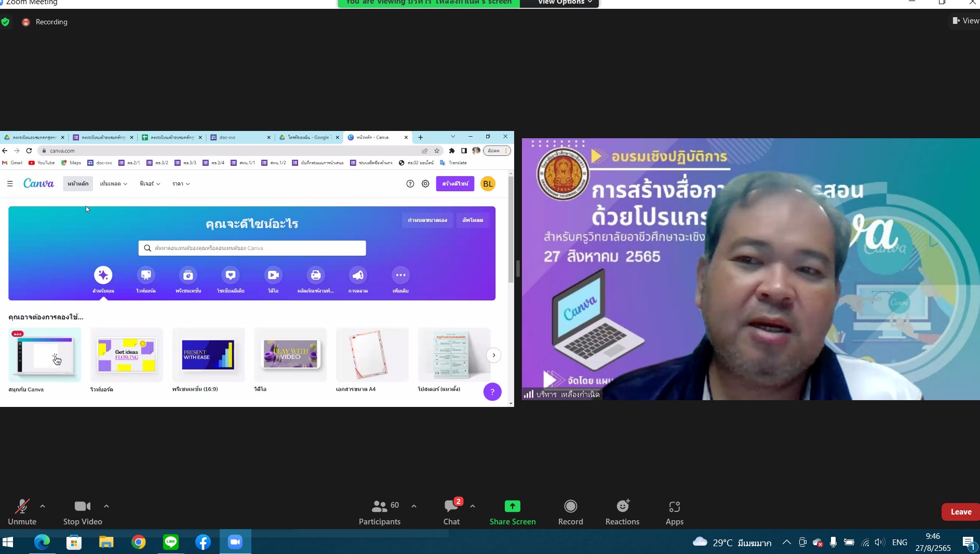The image size is (980, 554).
Task: Click the purple floating help button
Action: pos(492,392)
